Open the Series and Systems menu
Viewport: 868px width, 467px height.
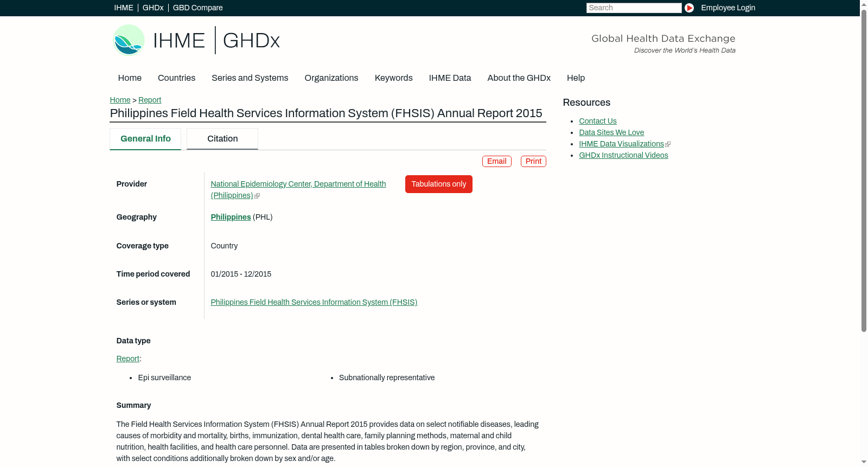click(x=250, y=78)
